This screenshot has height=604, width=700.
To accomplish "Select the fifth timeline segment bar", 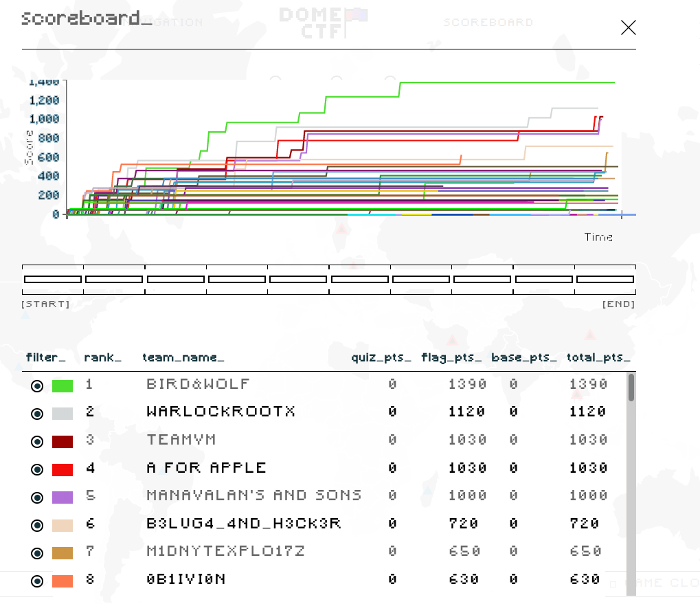I will pyautogui.click(x=298, y=280).
